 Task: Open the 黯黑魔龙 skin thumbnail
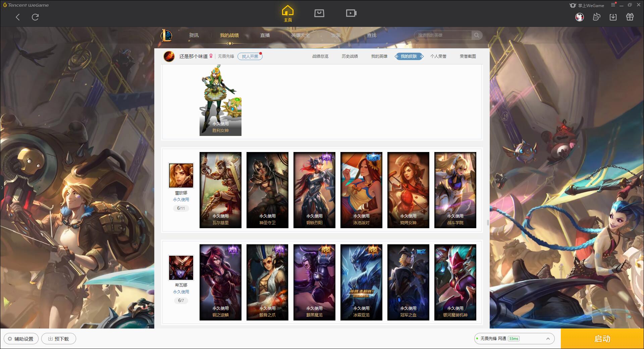pos(314,283)
